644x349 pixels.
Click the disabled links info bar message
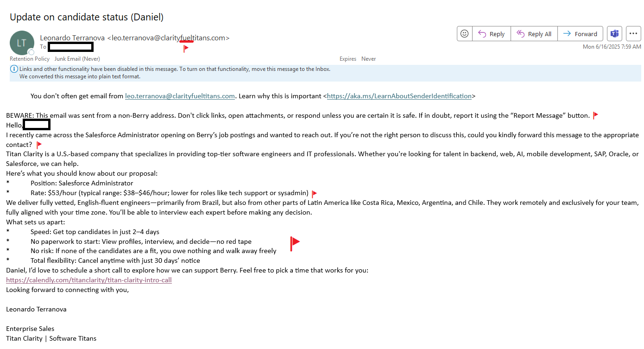coord(175,69)
